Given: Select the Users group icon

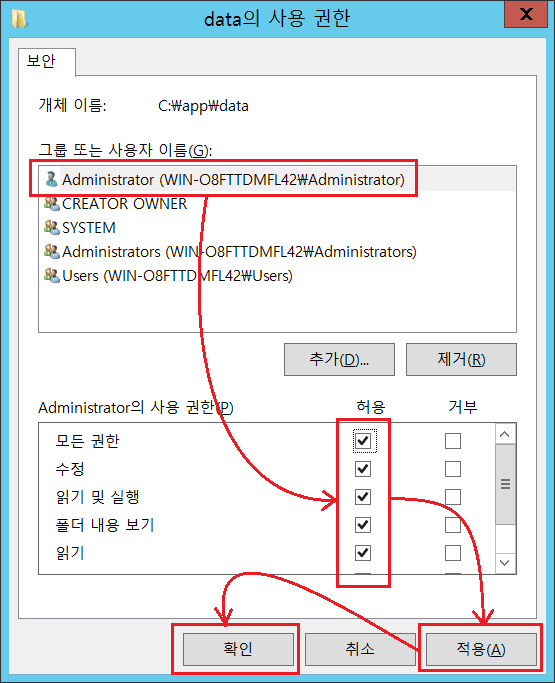Looking at the screenshot, I should click(x=51, y=275).
